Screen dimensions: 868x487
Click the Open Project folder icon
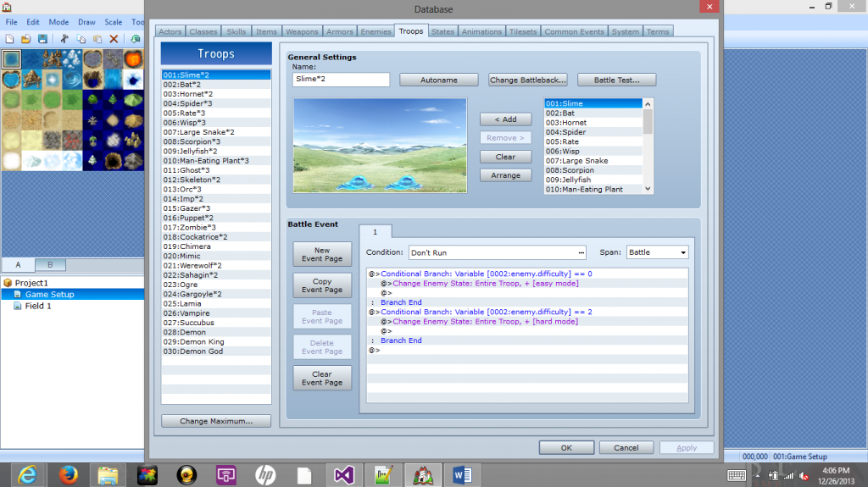click(x=25, y=39)
